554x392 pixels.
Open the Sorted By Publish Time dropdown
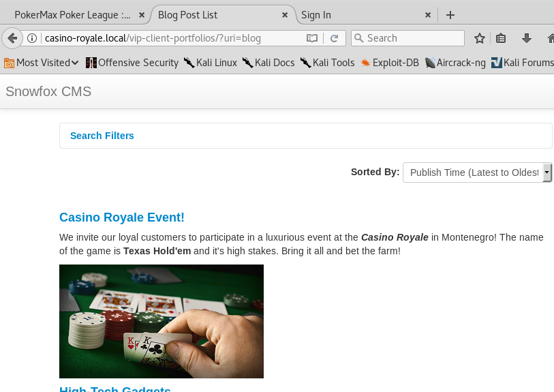click(477, 172)
